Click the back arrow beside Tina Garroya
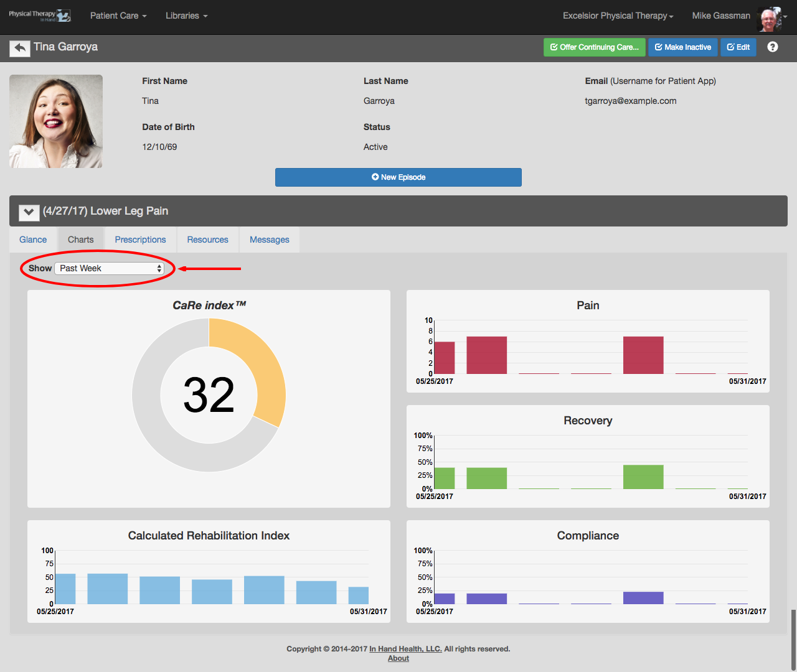 click(20, 48)
